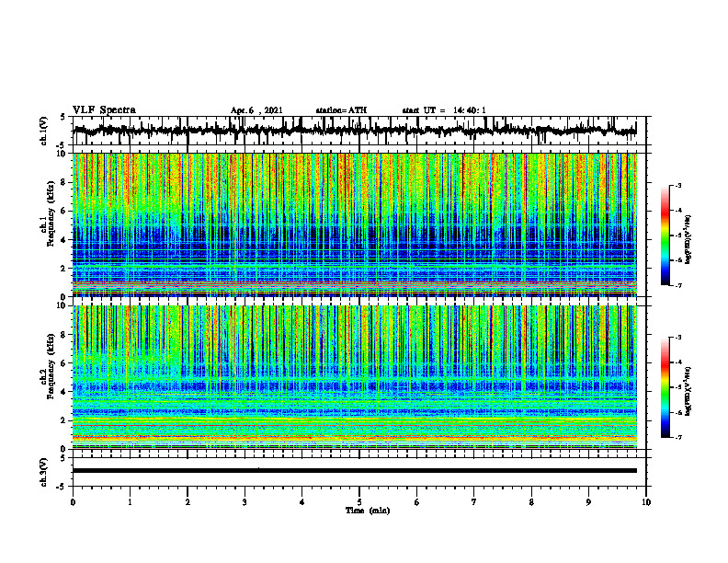Click the "-3" label on ch.1 colorbar

tap(678, 186)
